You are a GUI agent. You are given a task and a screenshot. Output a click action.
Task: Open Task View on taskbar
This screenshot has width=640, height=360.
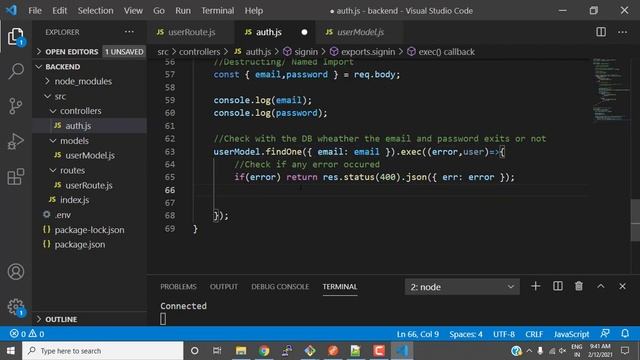(217, 351)
